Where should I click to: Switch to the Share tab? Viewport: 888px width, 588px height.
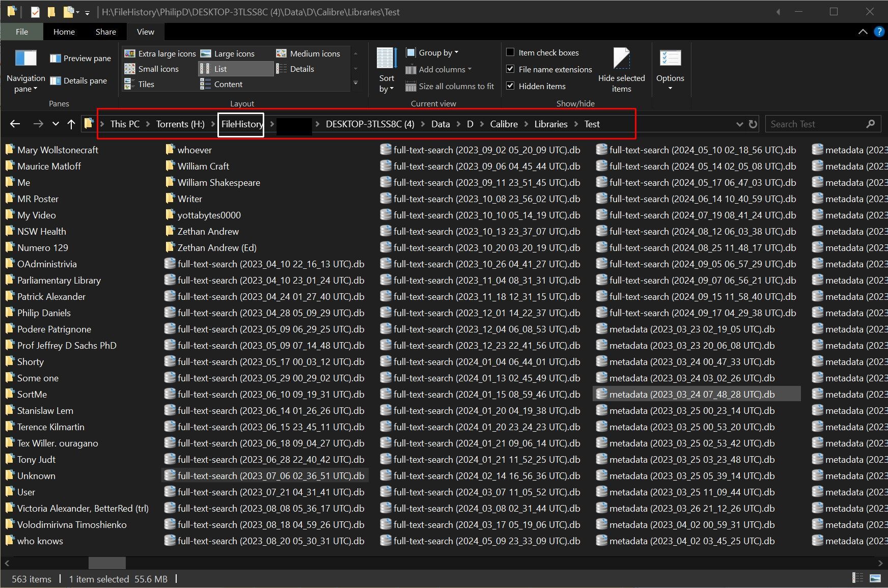[106, 32]
